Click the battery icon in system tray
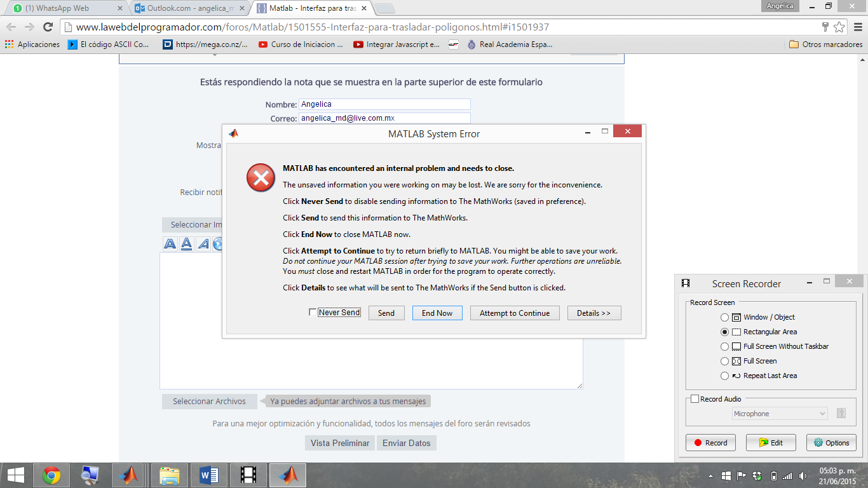 click(x=773, y=476)
